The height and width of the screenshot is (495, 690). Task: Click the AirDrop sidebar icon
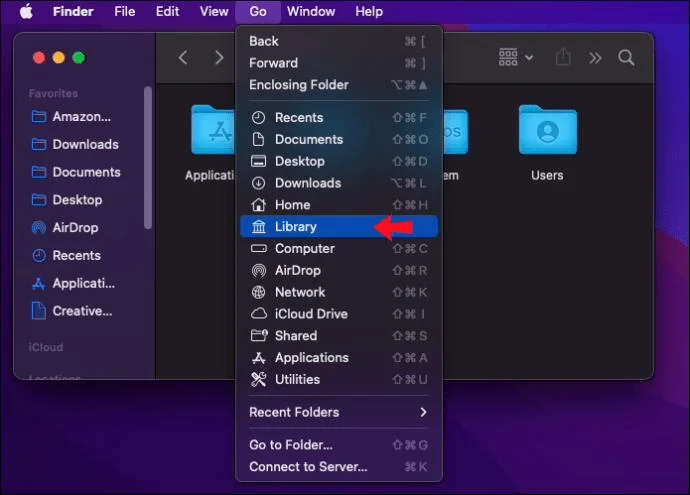pyautogui.click(x=39, y=227)
